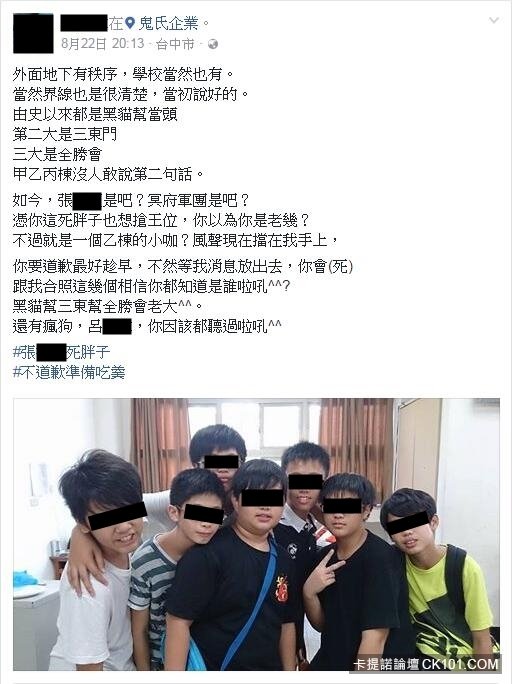512x684 pixels.
Task: Click the line 第二大是三東門
Action: pyautogui.click(x=65, y=134)
